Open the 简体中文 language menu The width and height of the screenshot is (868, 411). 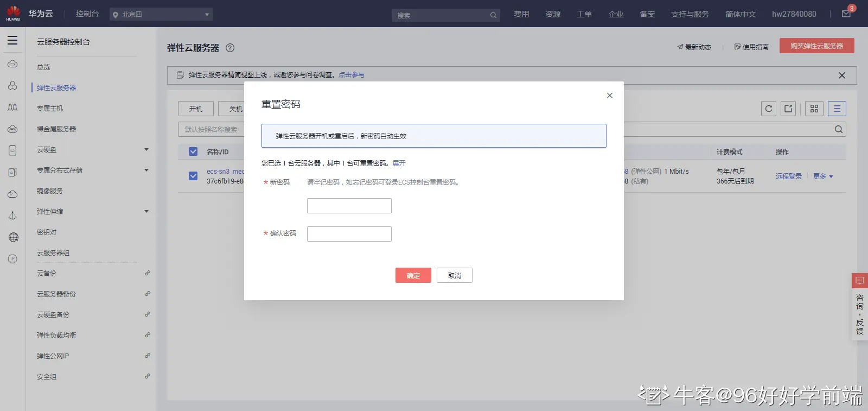click(x=741, y=14)
